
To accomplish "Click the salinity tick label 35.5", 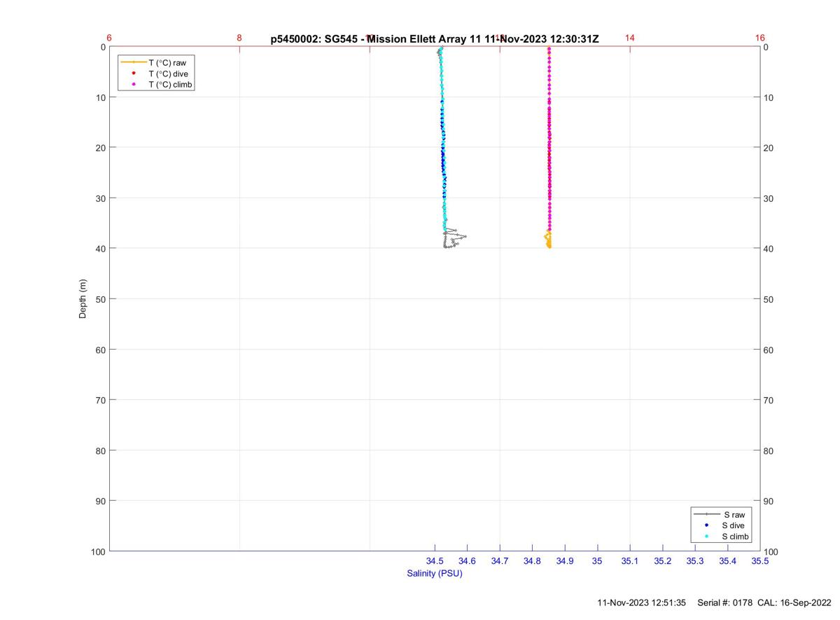I will coord(760,561).
